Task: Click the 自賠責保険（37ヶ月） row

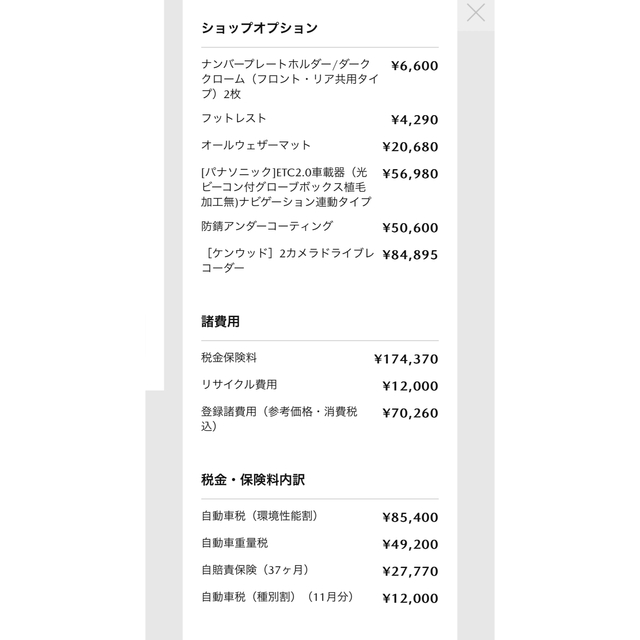Action: coord(320,571)
